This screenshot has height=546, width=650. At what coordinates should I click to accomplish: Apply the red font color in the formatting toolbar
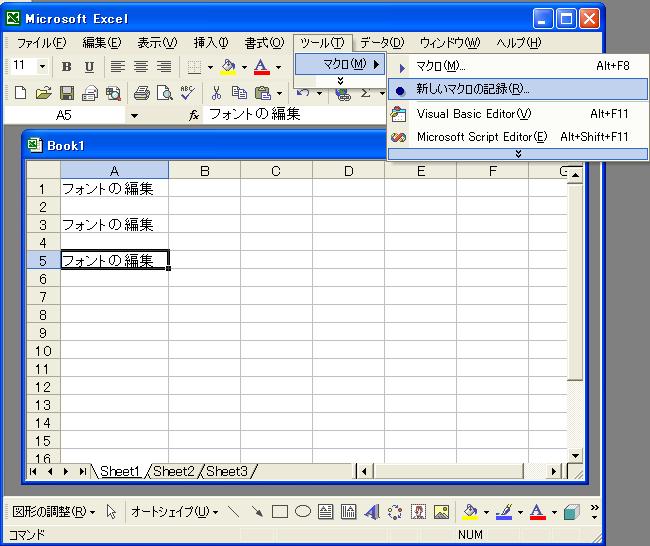261,66
